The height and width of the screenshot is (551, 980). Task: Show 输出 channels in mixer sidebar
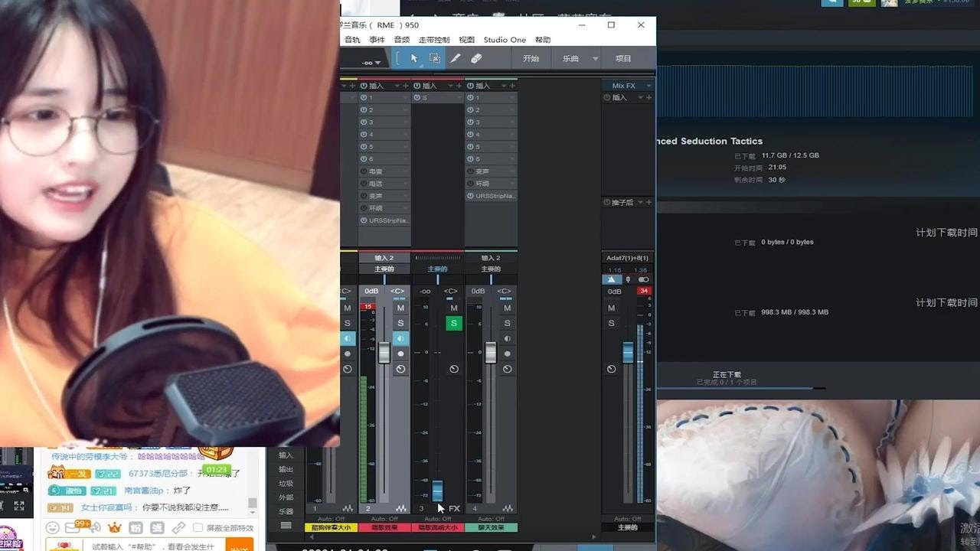[286, 469]
